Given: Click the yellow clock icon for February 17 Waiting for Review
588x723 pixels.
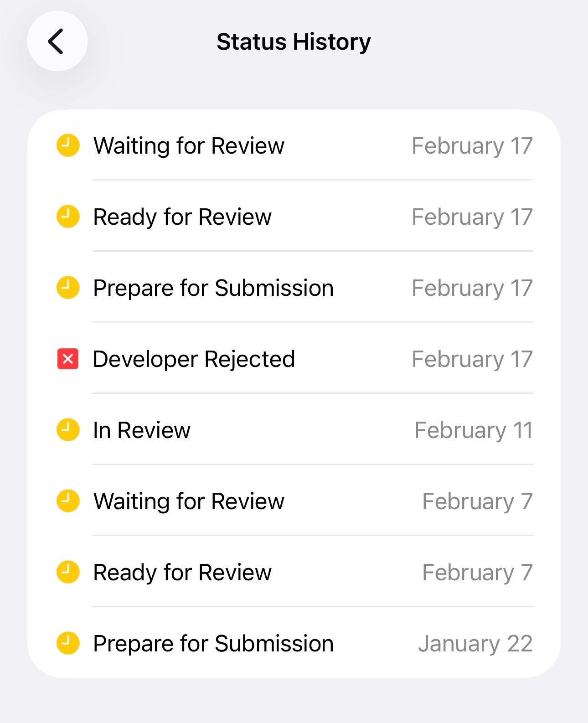Looking at the screenshot, I should [x=68, y=145].
